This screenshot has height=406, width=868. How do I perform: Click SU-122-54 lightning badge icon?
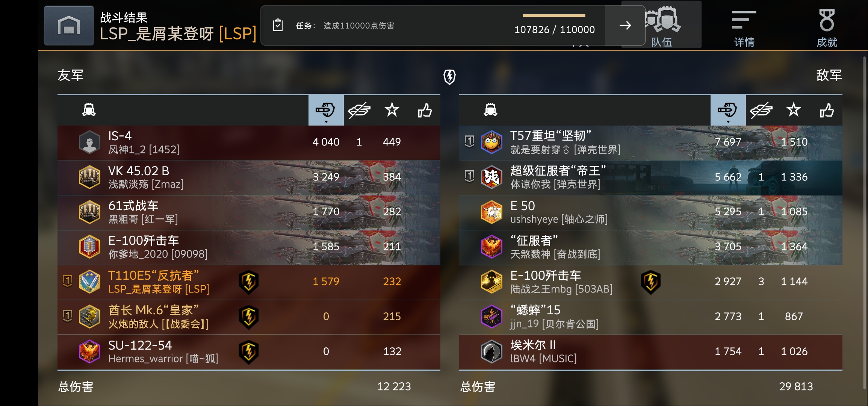point(249,352)
